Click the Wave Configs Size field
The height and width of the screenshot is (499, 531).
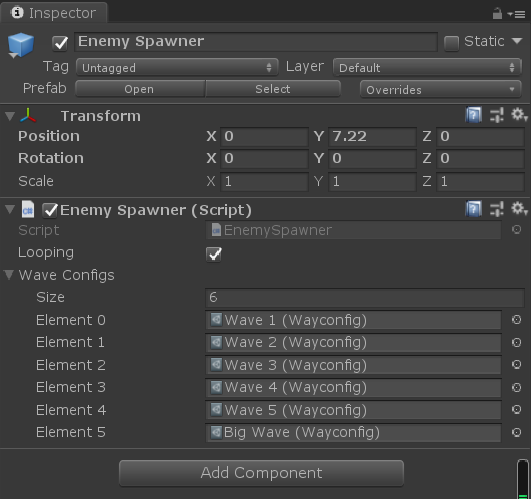(365, 298)
